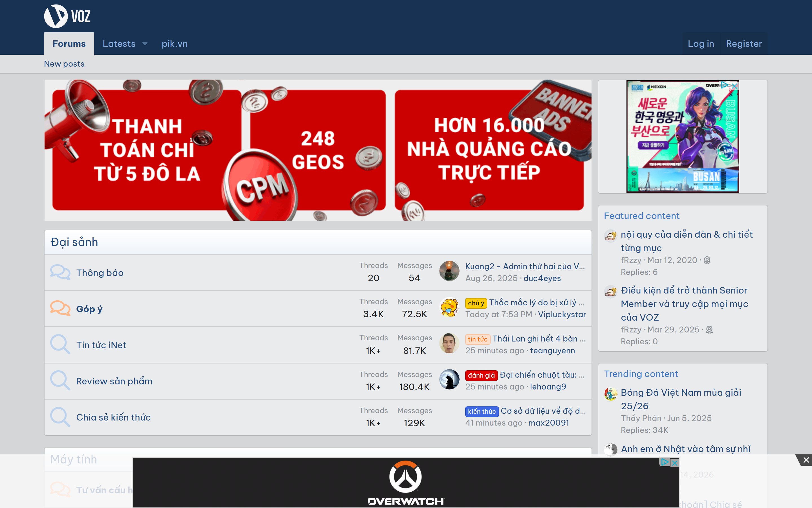This screenshot has height=508, width=812.
Task: Open thread Kuang2 - Admin thứ hai
Action: click(x=525, y=266)
